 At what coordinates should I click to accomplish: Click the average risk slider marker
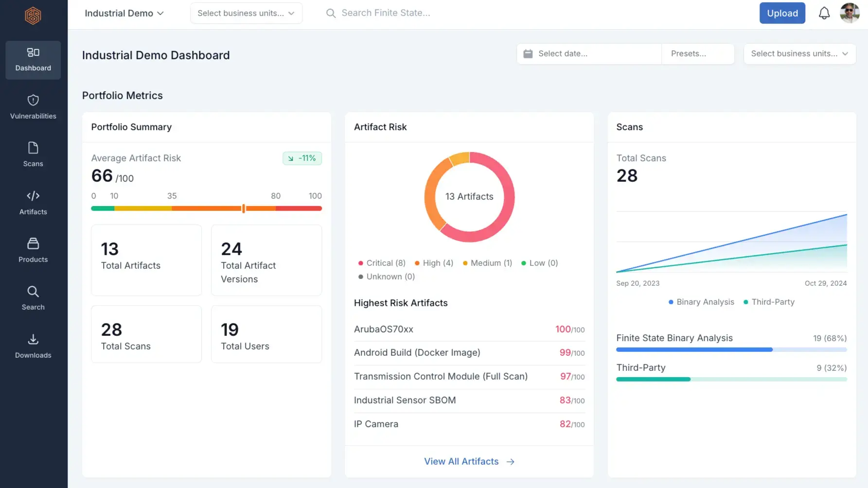244,209
